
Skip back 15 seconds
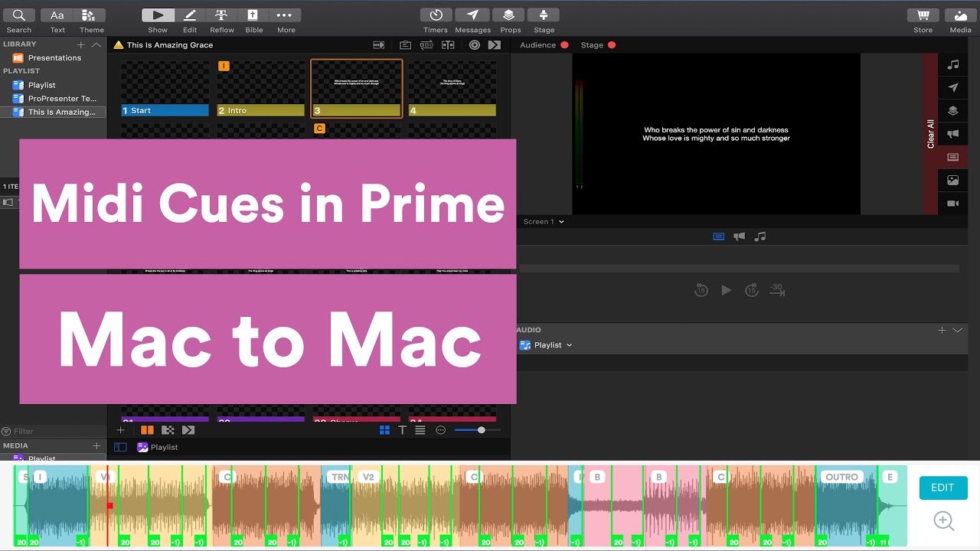(x=701, y=290)
